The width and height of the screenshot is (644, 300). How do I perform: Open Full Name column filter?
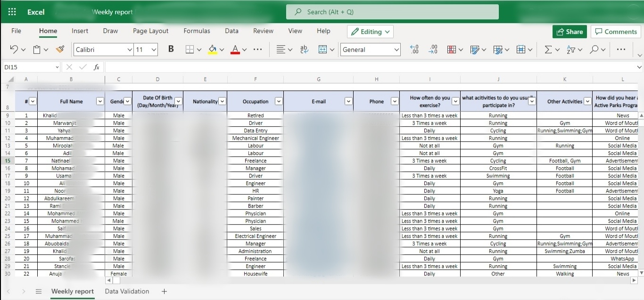pos(100,101)
